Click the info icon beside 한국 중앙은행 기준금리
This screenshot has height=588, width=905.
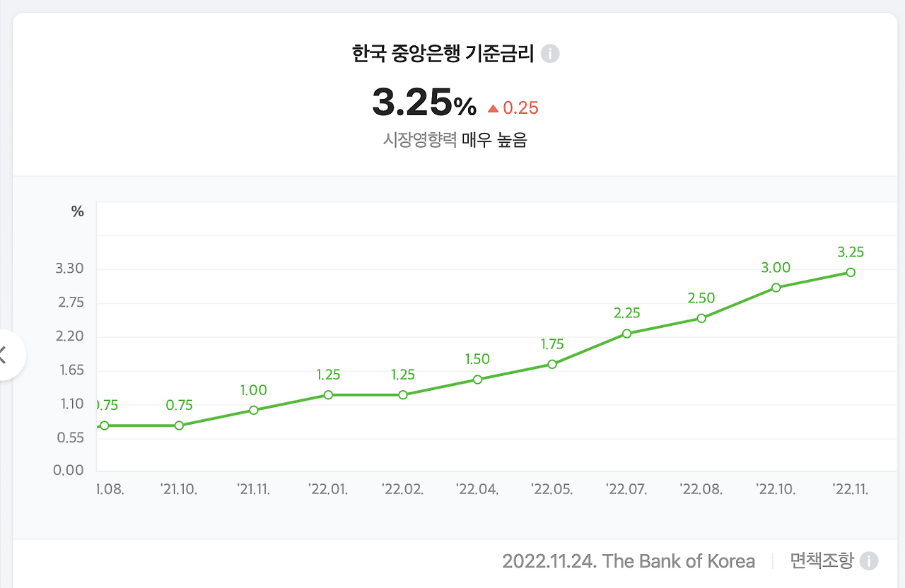click(551, 53)
